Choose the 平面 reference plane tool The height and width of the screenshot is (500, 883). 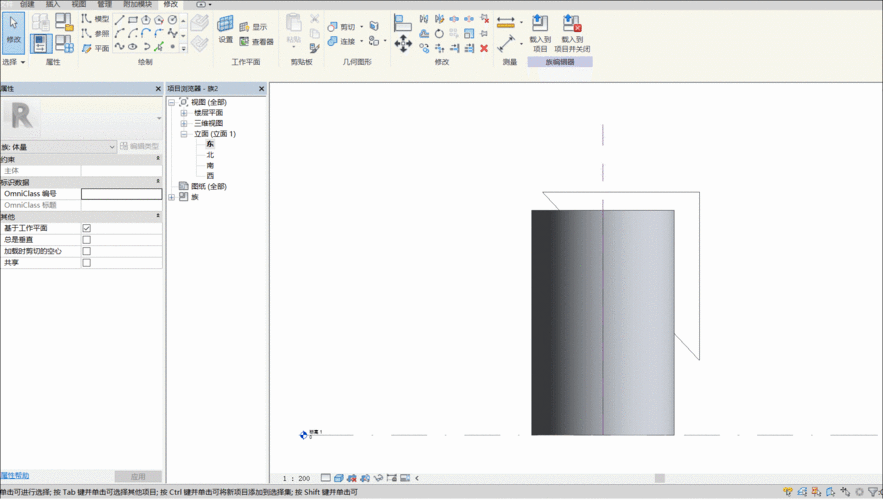(95, 48)
